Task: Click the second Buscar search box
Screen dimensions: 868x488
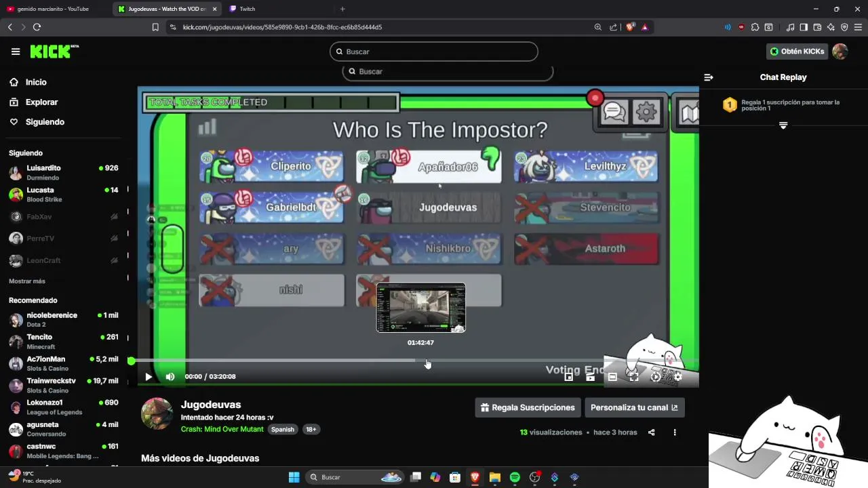Action: point(448,71)
